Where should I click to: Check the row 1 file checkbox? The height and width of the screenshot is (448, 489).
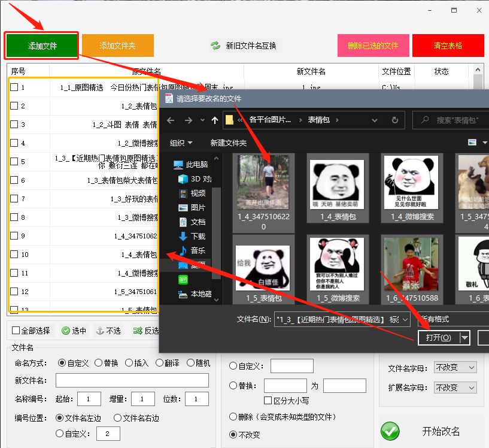pyautogui.click(x=15, y=86)
